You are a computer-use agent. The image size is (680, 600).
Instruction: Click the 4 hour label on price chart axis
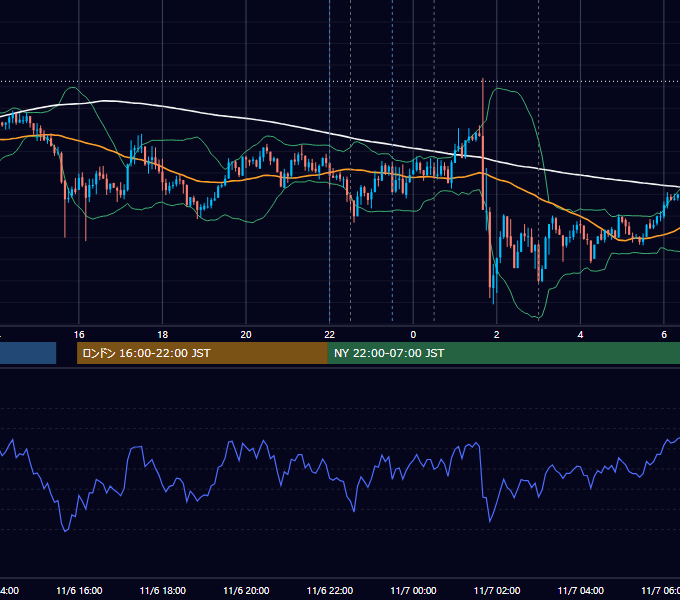[x=580, y=335]
